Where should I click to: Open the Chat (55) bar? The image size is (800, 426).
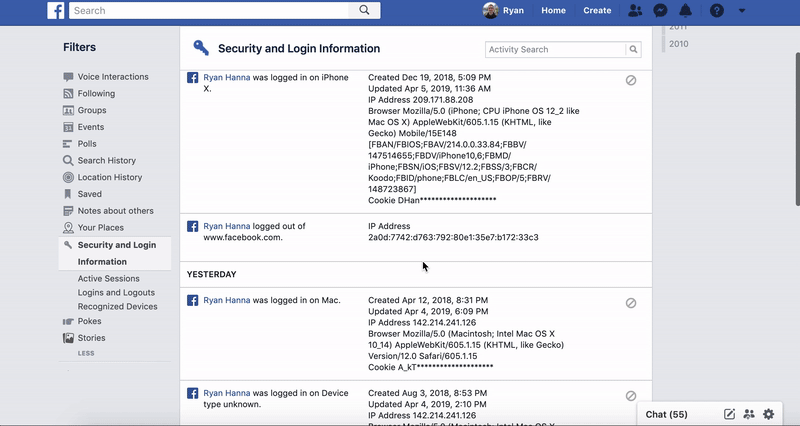(666, 414)
